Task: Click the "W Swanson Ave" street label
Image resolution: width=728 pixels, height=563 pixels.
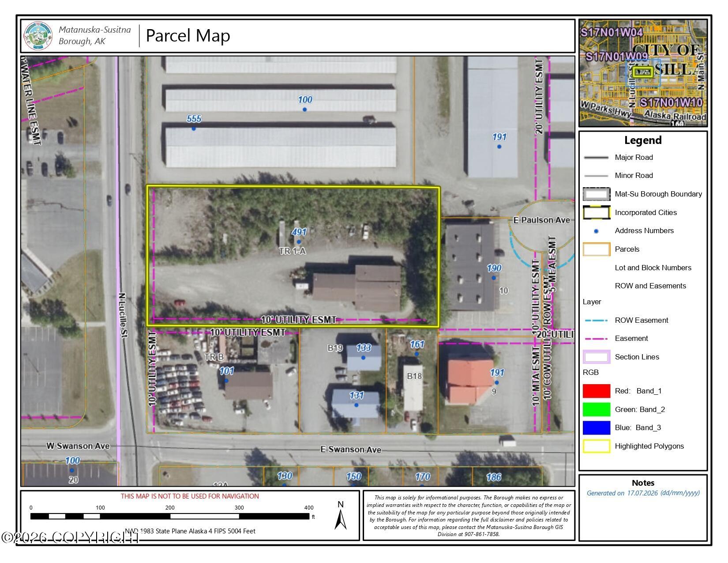Action: (78, 446)
